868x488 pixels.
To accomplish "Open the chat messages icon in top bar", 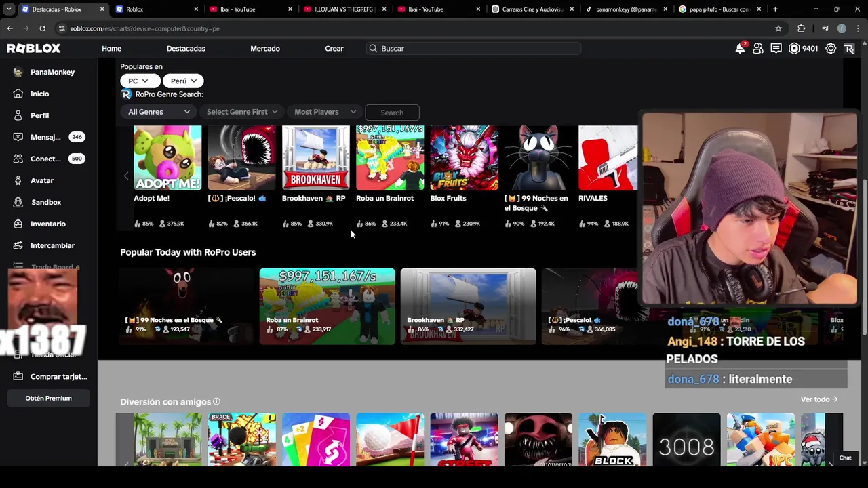I will [x=776, y=49].
